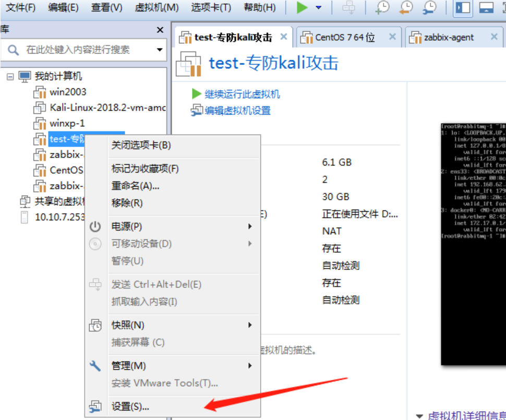Click the settings icon beside 编辑虚拟机设置

click(x=197, y=111)
